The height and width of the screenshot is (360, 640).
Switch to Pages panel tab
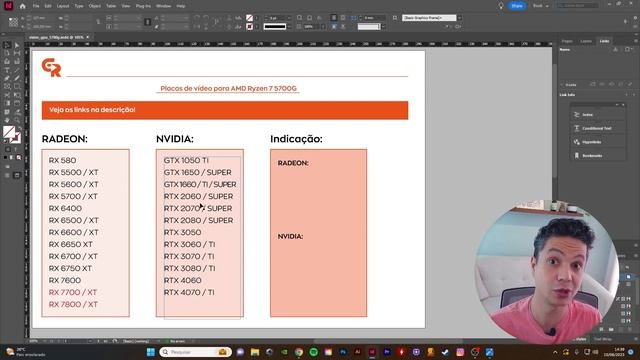point(567,41)
